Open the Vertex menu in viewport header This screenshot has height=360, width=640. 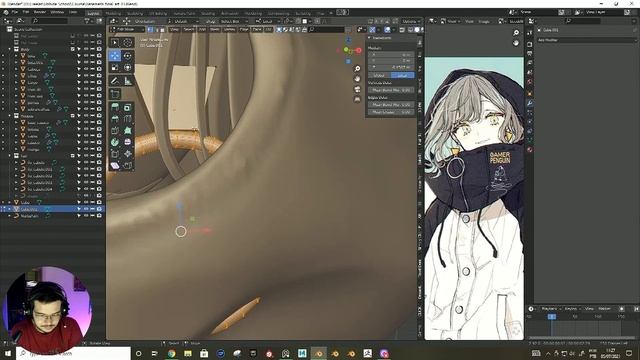[x=229, y=29]
